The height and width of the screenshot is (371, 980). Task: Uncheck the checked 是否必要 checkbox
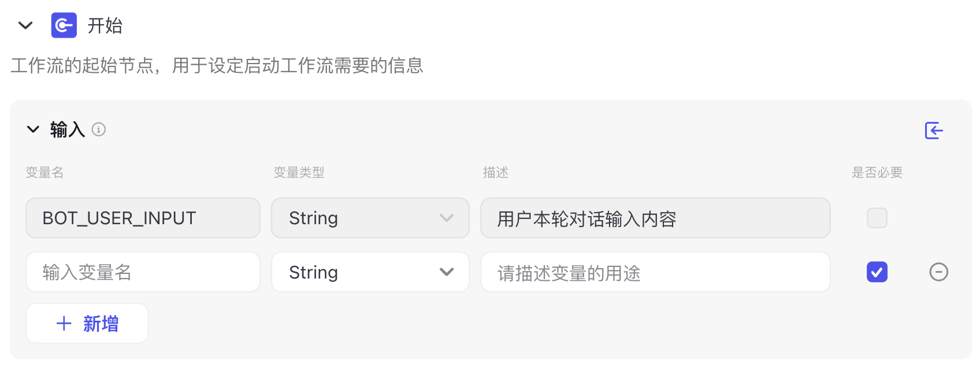point(877,272)
